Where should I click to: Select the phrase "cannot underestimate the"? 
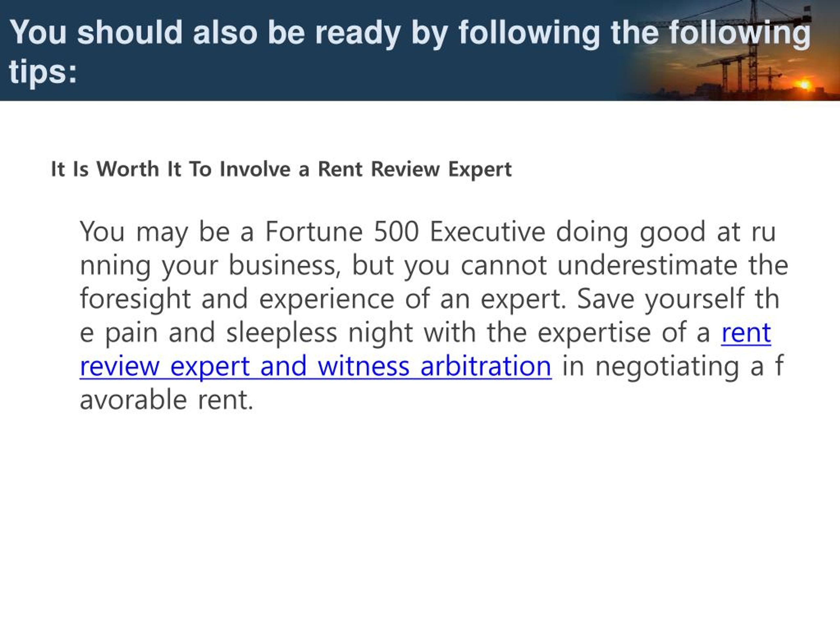point(625,265)
